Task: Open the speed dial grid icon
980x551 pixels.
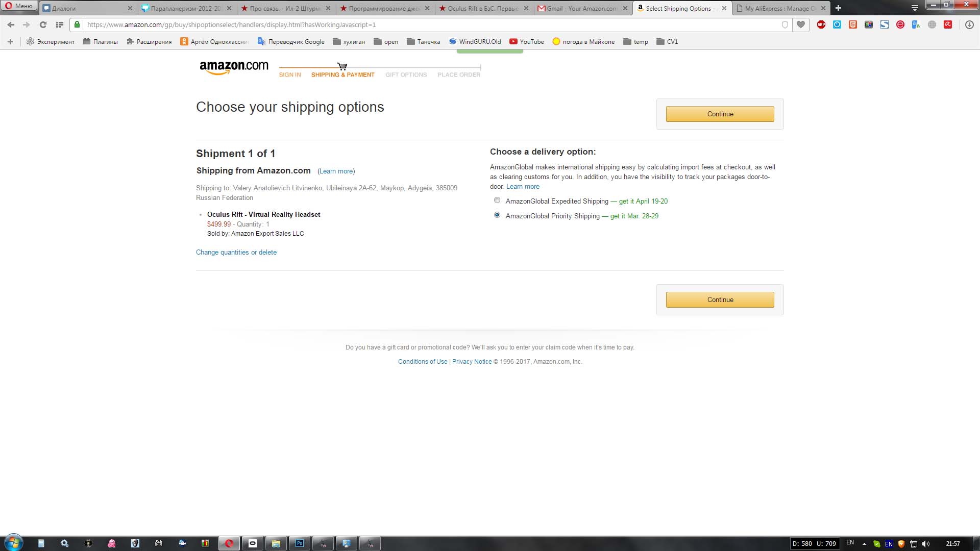Action: pos(59,24)
